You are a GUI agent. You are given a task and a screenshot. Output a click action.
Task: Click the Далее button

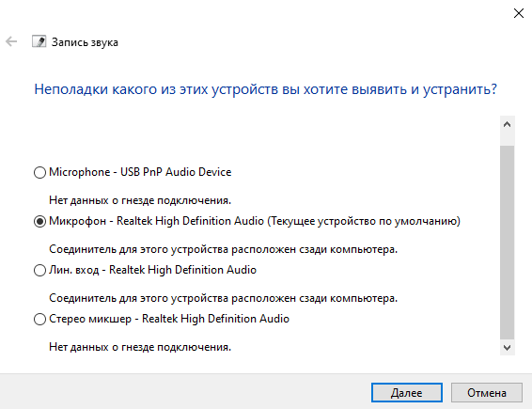point(407,393)
